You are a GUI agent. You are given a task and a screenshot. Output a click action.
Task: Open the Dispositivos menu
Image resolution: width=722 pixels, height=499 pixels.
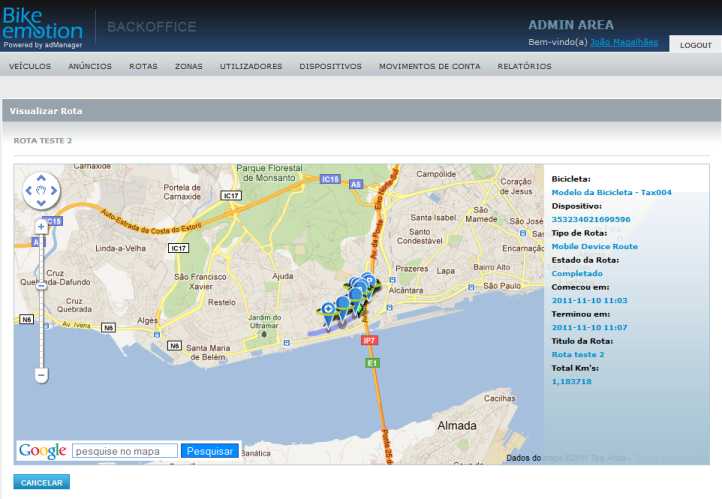[x=331, y=66]
